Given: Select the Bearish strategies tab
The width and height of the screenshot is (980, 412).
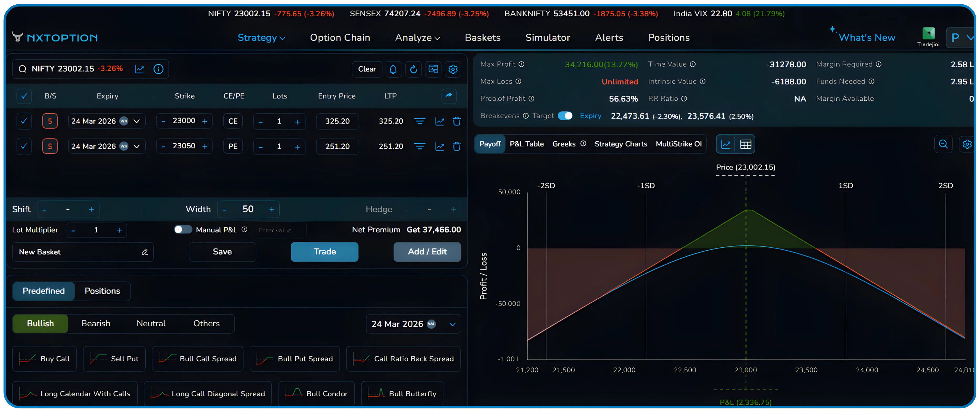Looking at the screenshot, I should click(96, 323).
